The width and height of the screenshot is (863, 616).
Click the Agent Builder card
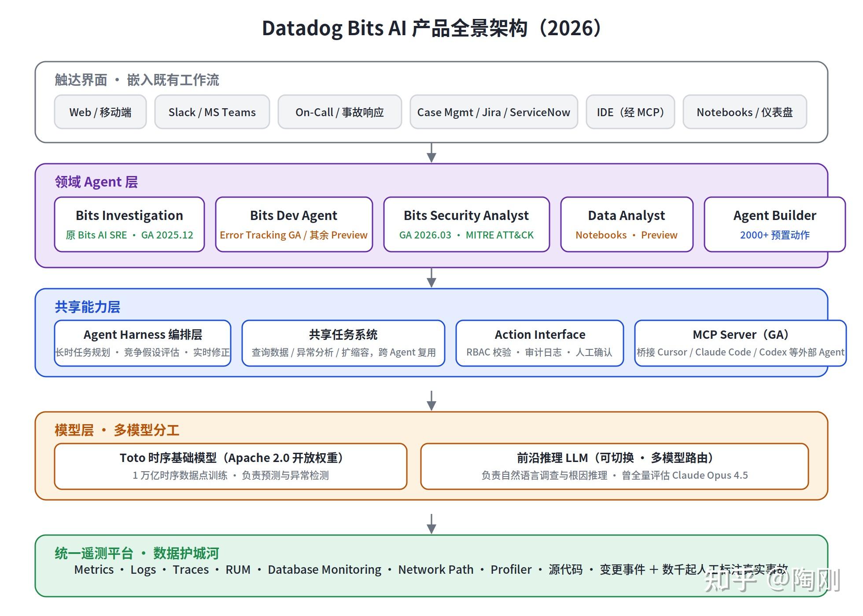coord(774,224)
